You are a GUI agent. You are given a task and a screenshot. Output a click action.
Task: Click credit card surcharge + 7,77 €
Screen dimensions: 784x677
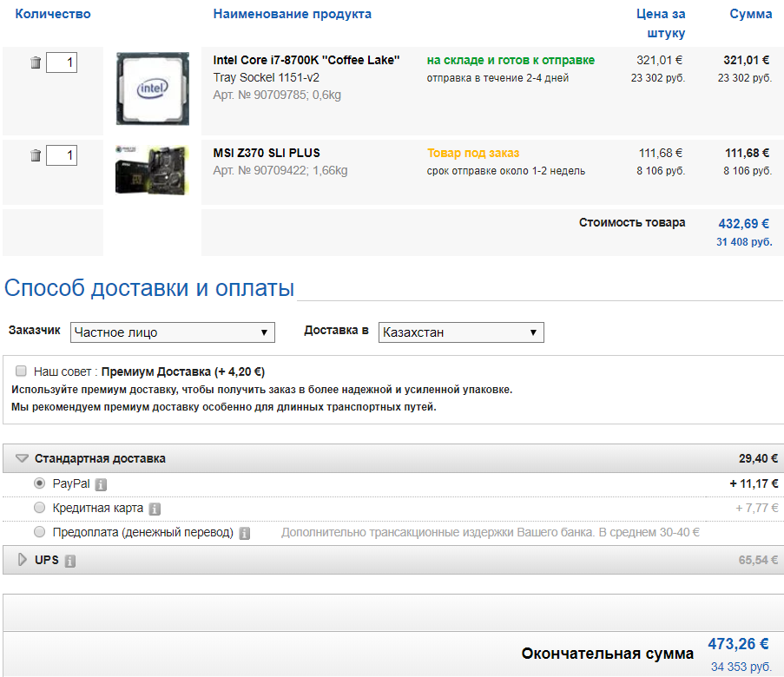point(756,508)
